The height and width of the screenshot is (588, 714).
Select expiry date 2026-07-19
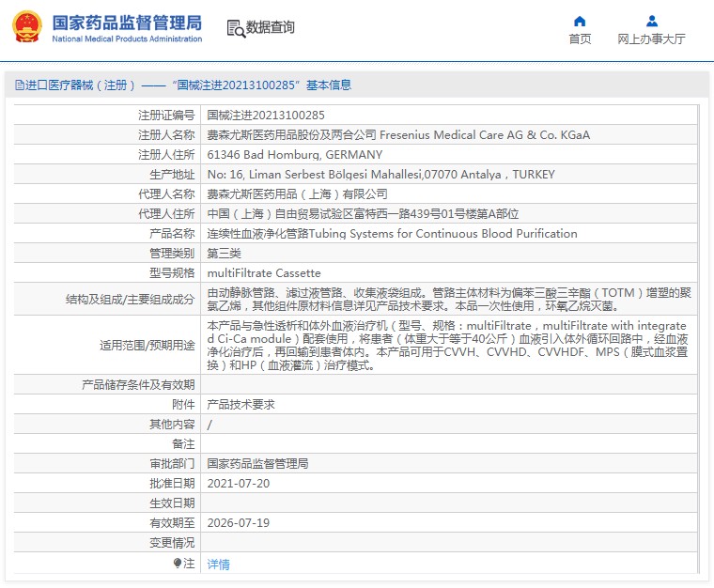click(239, 523)
